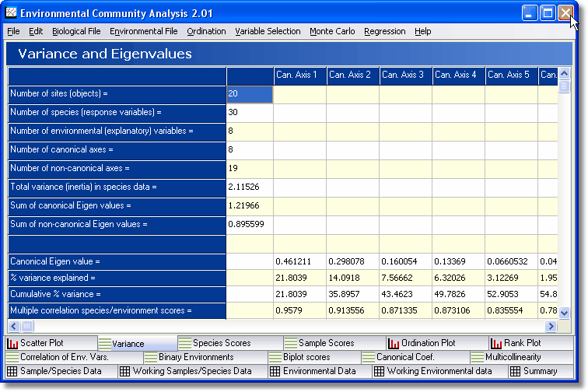Click the horizontal scrollbar left arrow
The height and width of the screenshot is (392, 588).
pos(14,326)
